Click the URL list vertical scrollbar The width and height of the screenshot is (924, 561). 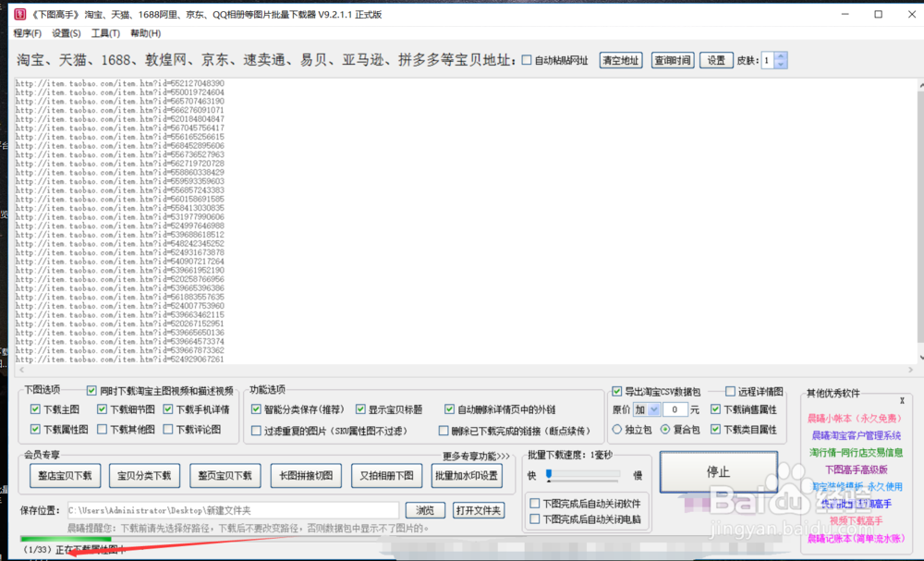tap(920, 221)
